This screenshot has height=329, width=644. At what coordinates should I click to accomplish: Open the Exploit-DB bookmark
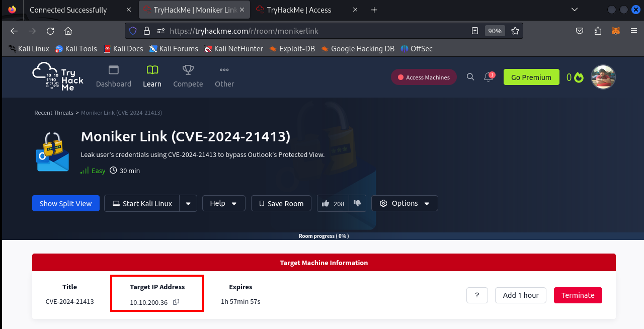point(292,49)
